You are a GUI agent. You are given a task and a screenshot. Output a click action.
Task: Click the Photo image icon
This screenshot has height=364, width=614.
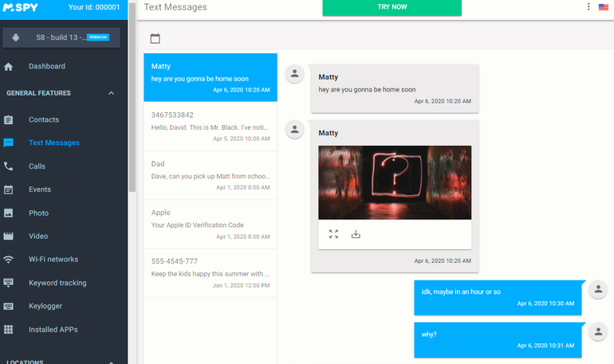click(8, 213)
